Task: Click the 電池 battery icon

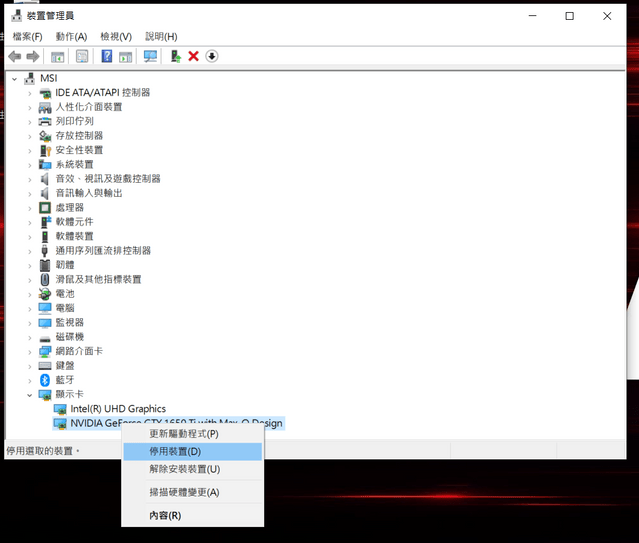Action: [45, 294]
